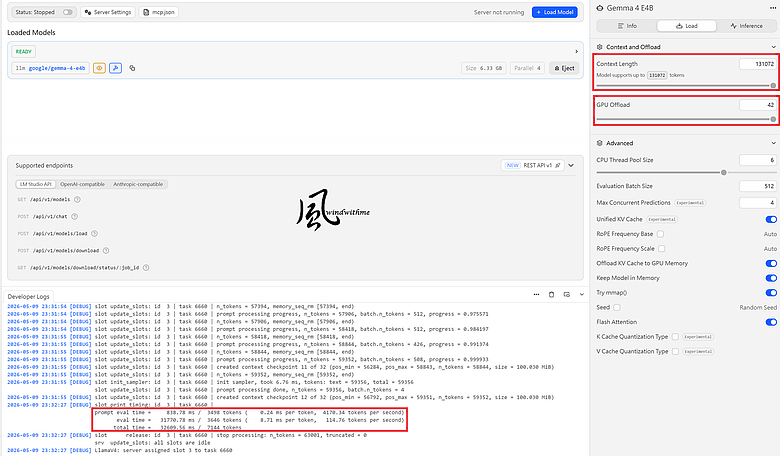Expand the loaded model card chevron
This screenshot has height=456, width=780.
[x=577, y=51]
